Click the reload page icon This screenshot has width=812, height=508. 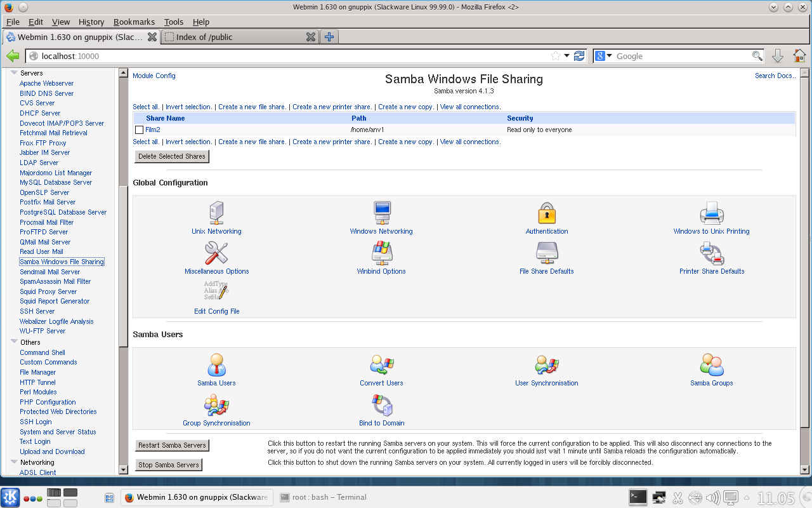point(579,56)
